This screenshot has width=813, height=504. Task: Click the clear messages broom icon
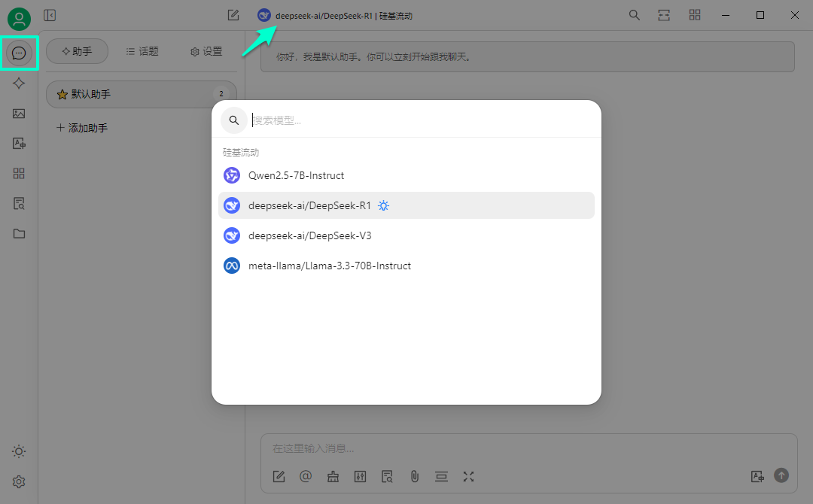(333, 476)
